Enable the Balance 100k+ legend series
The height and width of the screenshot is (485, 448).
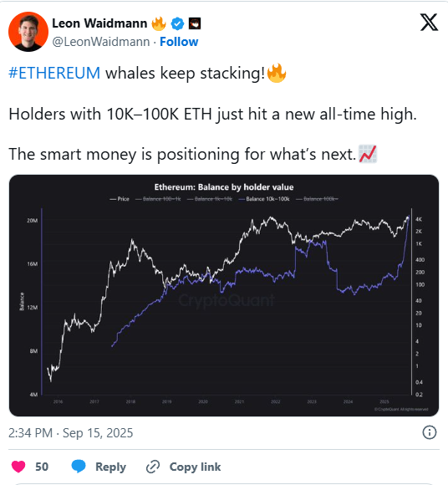(x=318, y=199)
